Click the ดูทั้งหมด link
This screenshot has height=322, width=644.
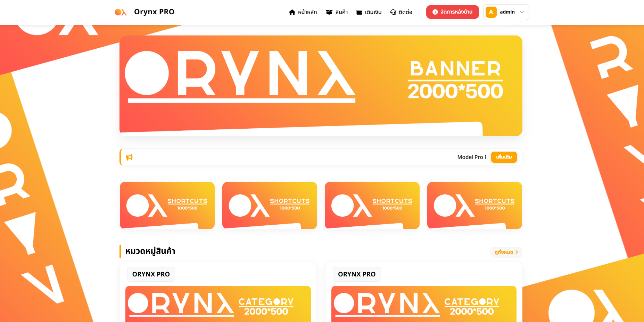506,252
